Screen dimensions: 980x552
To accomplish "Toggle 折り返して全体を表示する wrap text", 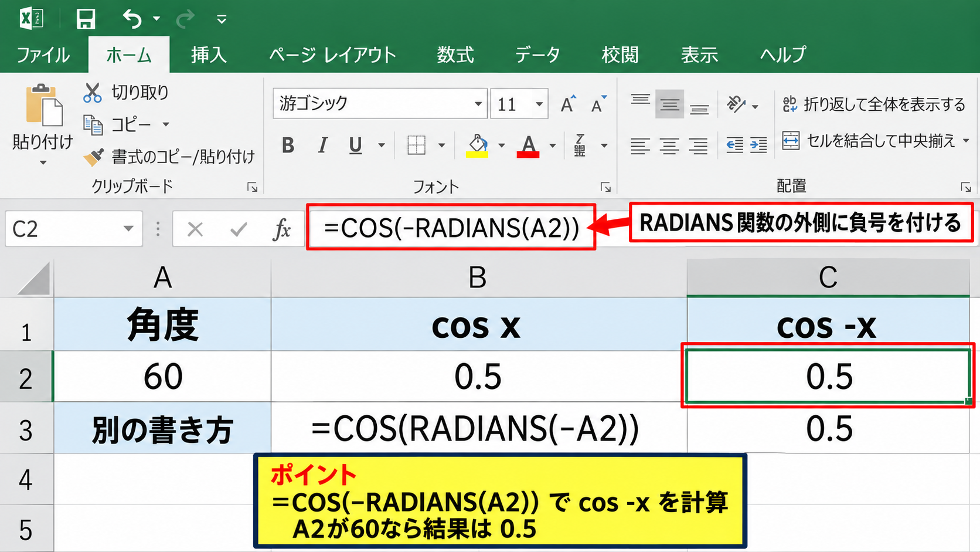I will [874, 104].
